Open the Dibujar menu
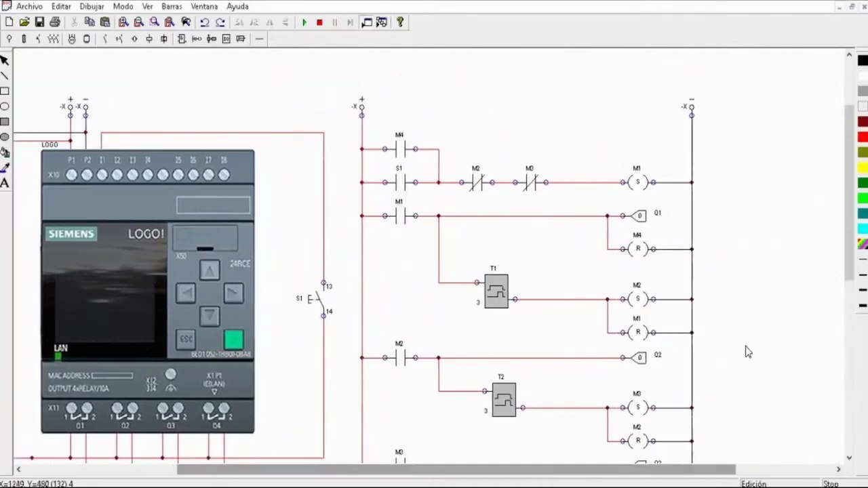868x488 pixels. coord(92,6)
